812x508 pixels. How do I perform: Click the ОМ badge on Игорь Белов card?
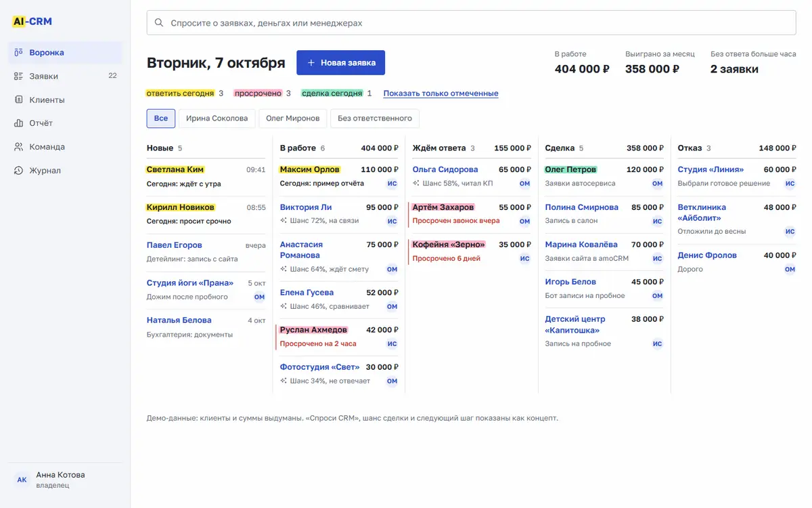(657, 296)
